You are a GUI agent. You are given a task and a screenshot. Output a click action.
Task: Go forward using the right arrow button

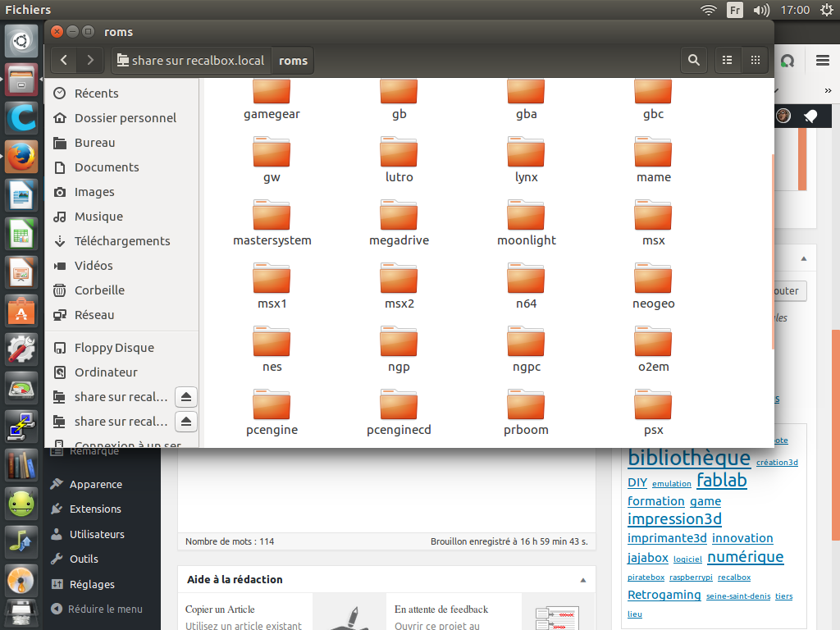coord(90,60)
